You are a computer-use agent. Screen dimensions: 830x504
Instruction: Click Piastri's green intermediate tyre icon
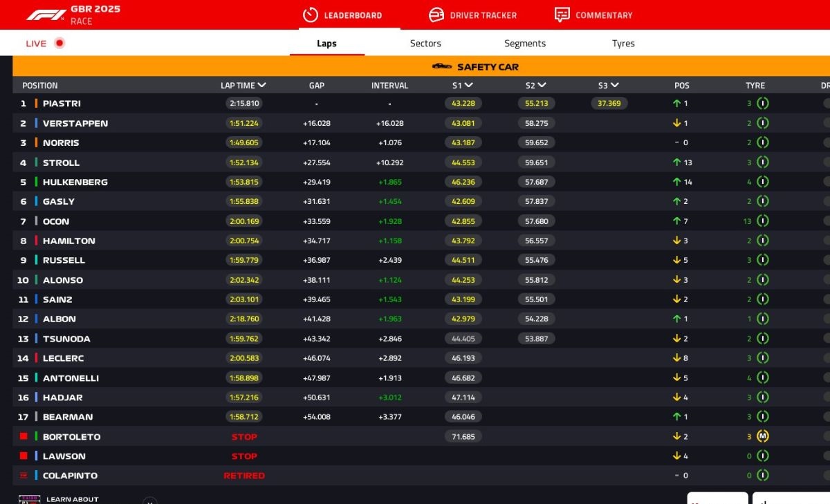(762, 103)
